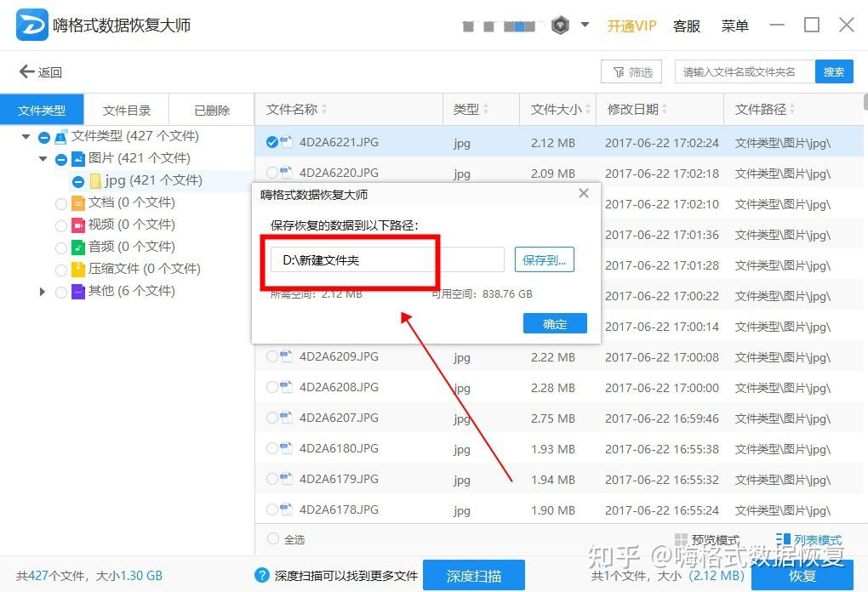Check 4D2A6208.JPG file checkbox
868x592 pixels.
(271, 387)
